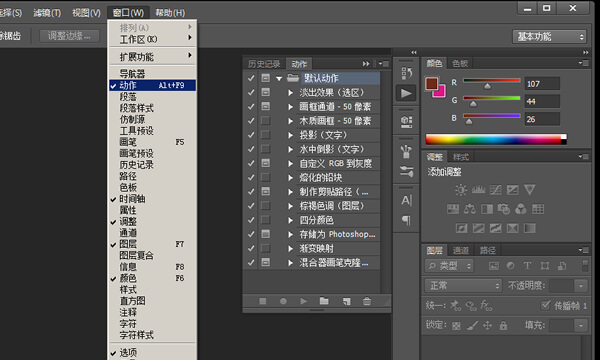This screenshot has height=360, width=600.
Task: Add a Photo Filter adjustment
Action: pos(504,209)
